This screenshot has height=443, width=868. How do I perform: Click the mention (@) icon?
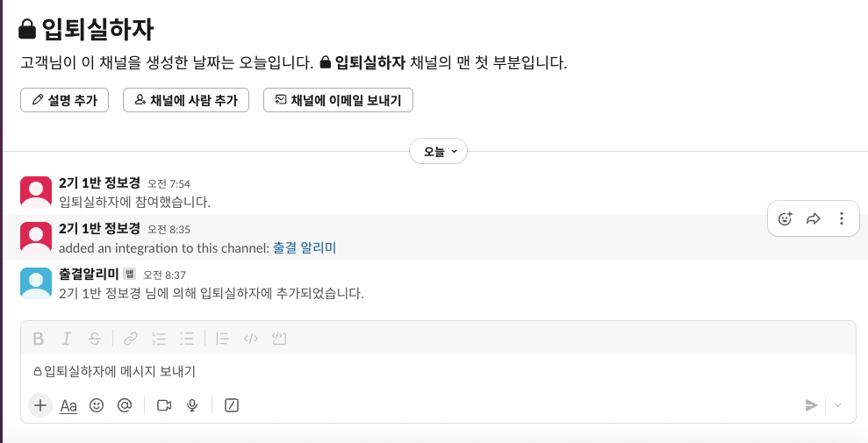tap(125, 405)
